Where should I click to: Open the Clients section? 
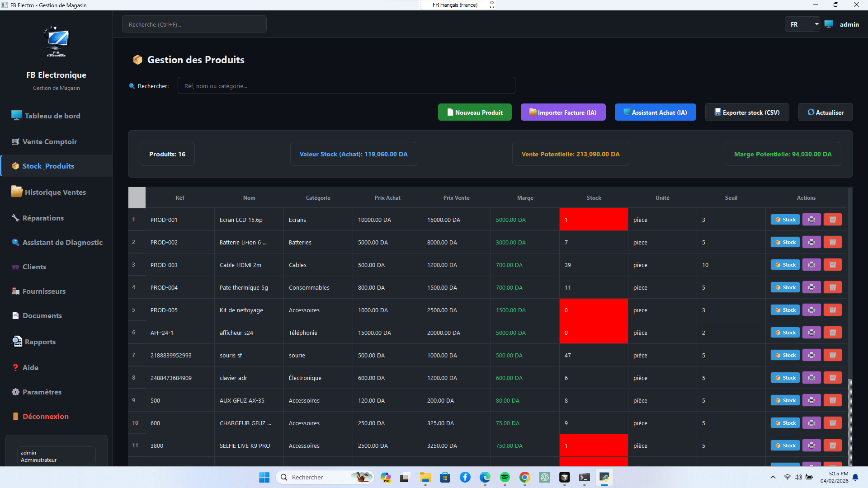tap(34, 267)
